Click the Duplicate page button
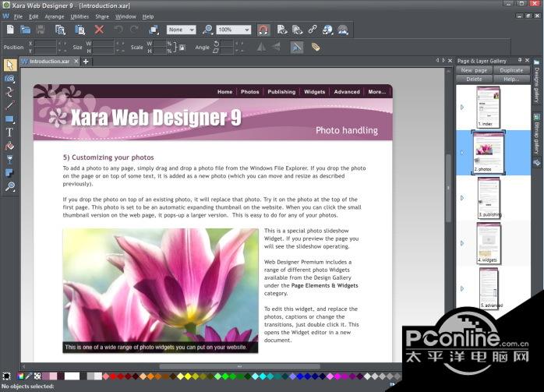Viewport: 544px width, 392px height. tap(511, 70)
